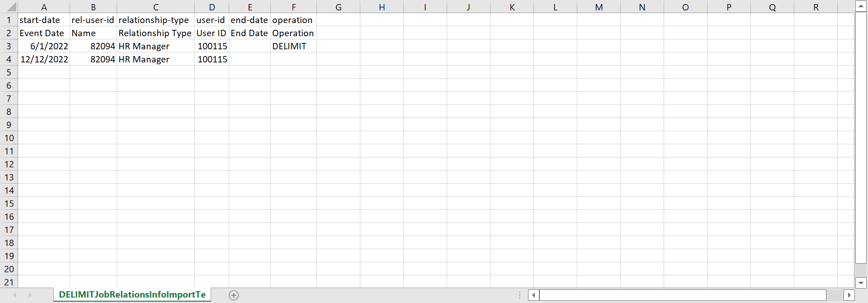Click cell containing 'Relationship Type'
Image resolution: width=868 pixels, height=303 pixels.
click(156, 33)
